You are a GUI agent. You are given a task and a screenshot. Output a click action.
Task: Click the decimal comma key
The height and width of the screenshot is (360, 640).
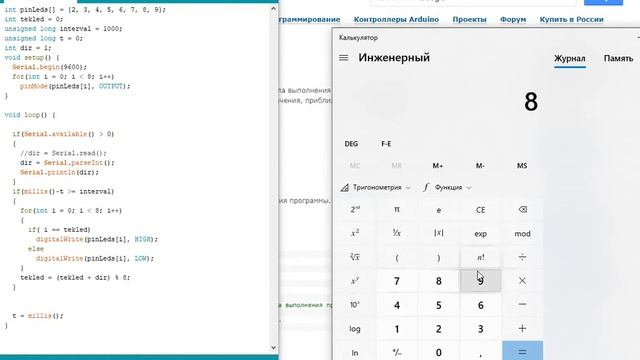(481, 351)
